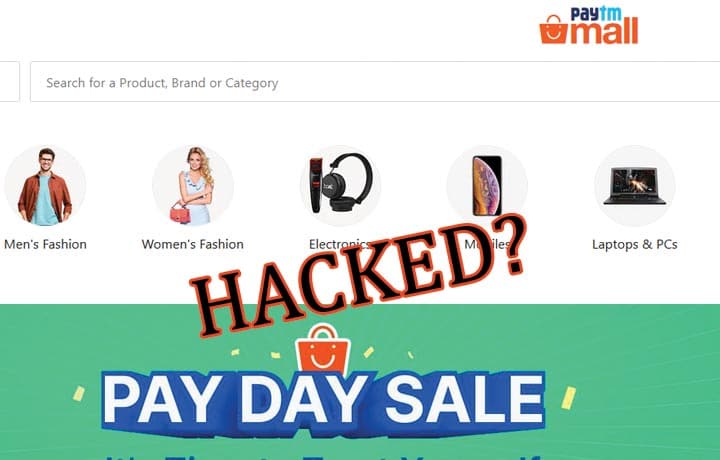Open the Laptops & PCs icon

635,186
